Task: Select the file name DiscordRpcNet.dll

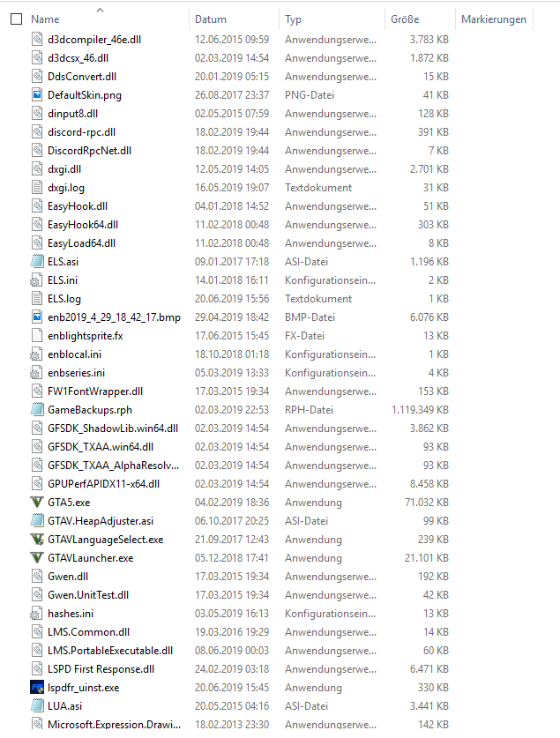Action: tap(89, 151)
